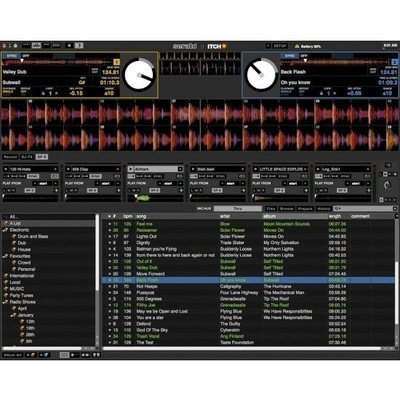The image size is (400, 400).
Task: Play the Airhorn sample slot
Action: [131, 169]
